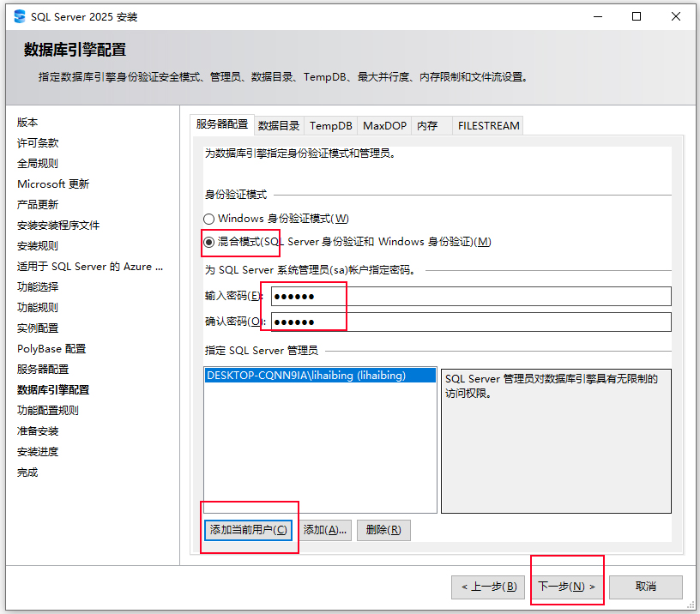Select 混合模式 authentication radio button
Viewport: 700px width, 614px height.
coord(208,242)
